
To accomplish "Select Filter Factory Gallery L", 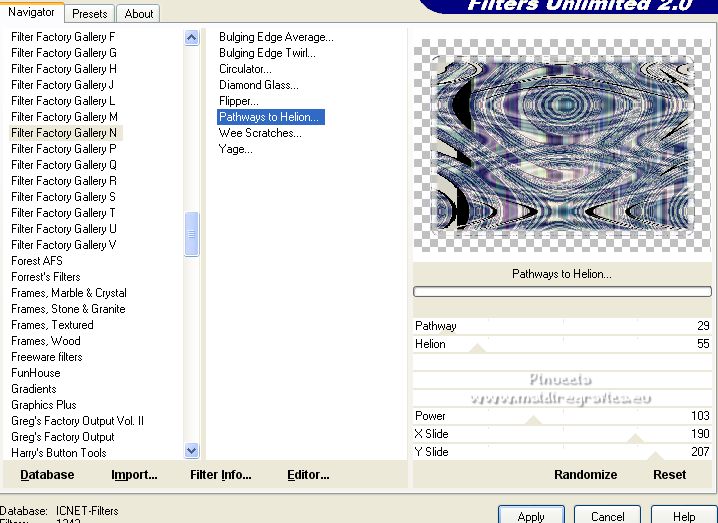I will pyautogui.click(x=63, y=101).
